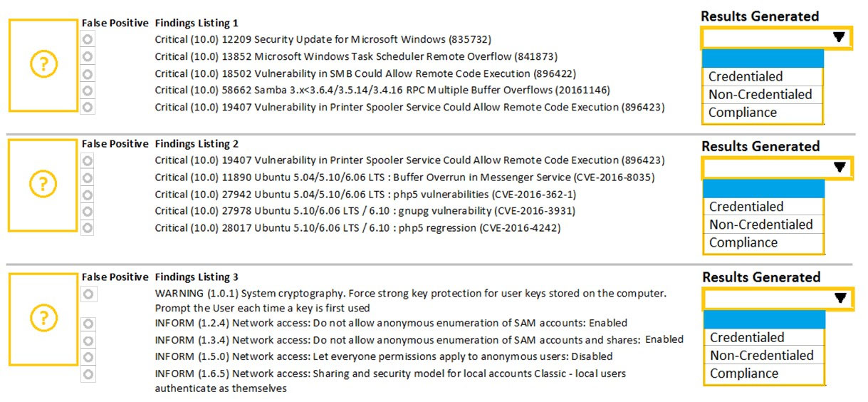The height and width of the screenshot is (402, 868).
Task: Open Results Generated dropdown for Findings Listing 3
Action: pos(777,298)
